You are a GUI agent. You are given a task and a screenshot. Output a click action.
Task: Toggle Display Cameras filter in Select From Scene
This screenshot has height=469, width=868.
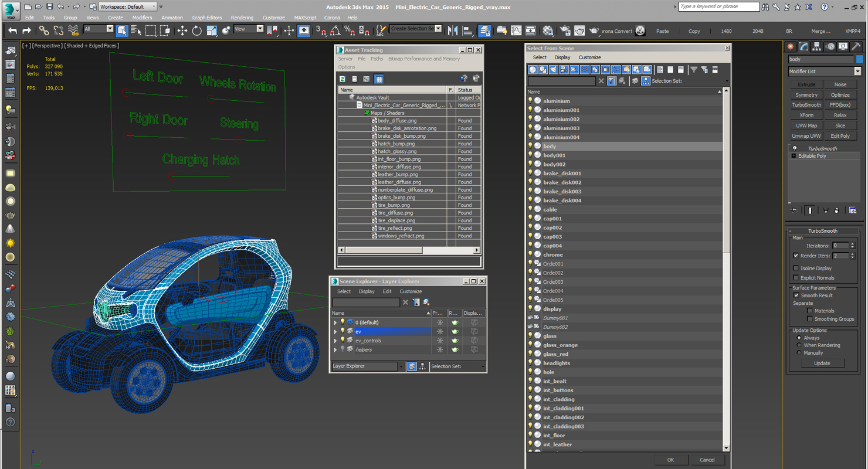coord(564,70)
